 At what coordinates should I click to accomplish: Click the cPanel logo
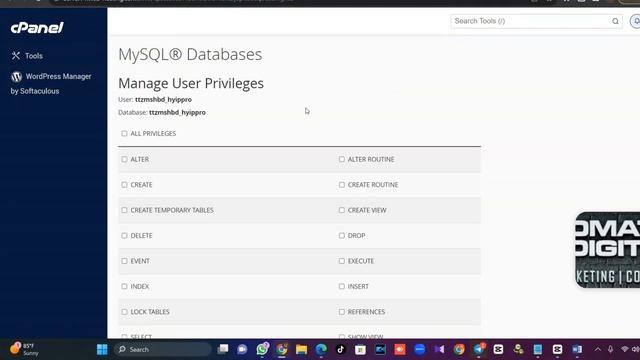tap(37, 27)
